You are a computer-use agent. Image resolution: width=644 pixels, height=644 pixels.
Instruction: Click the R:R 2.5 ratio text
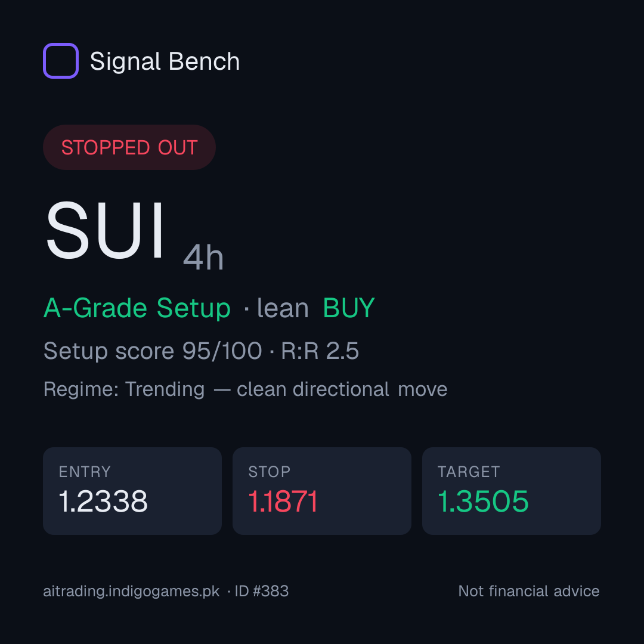(x=320, y=351)
